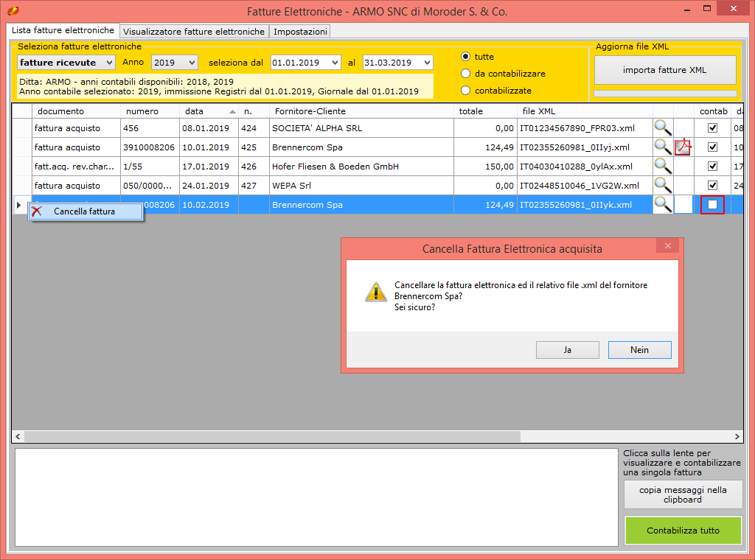Tick the unchecked contab box in selected row
Screen dimensions: 755x560
click(x=712, y=205)
